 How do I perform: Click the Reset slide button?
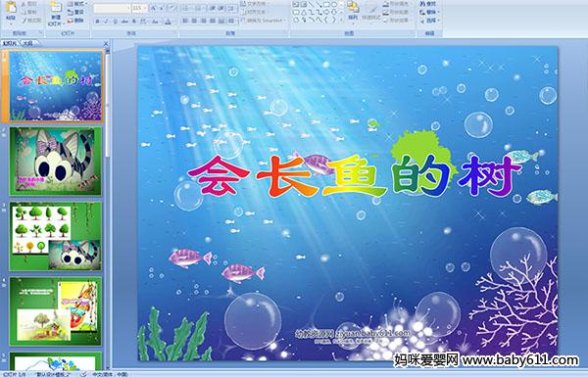(x=76, y=13)
